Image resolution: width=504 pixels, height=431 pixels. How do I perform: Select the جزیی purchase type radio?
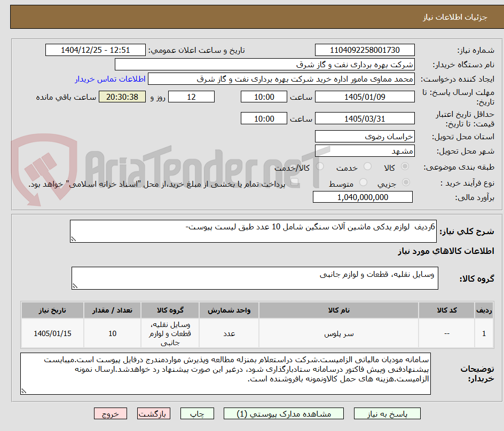406,182
